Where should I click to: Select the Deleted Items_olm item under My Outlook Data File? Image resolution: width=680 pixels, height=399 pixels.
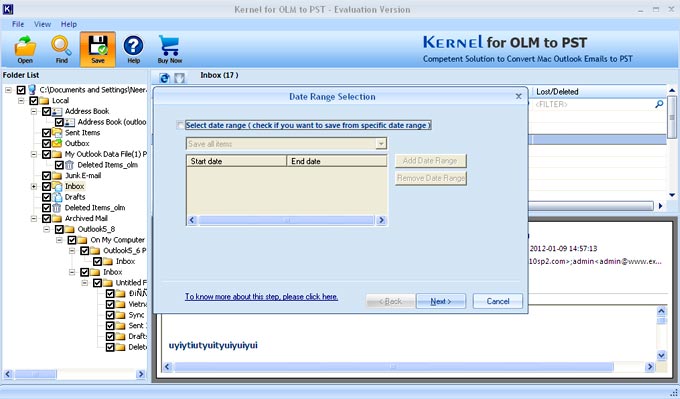click(x=108, y=165)
